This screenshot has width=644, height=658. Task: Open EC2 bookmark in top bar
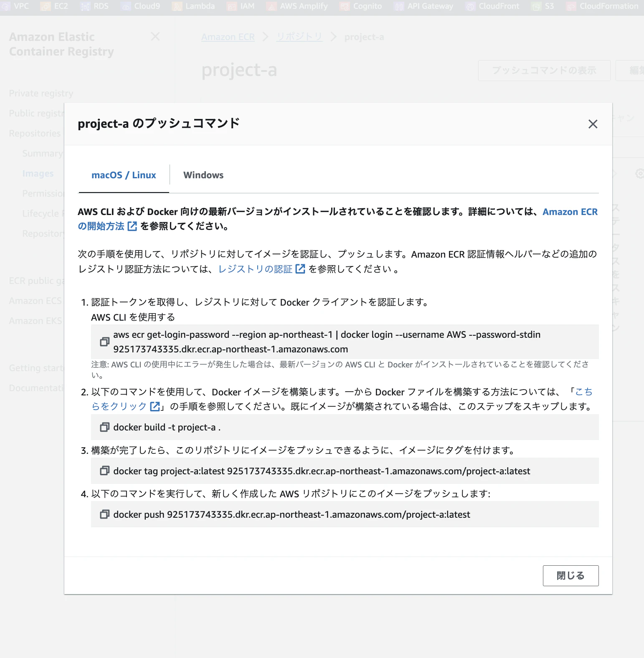click(x=54, y=6)
